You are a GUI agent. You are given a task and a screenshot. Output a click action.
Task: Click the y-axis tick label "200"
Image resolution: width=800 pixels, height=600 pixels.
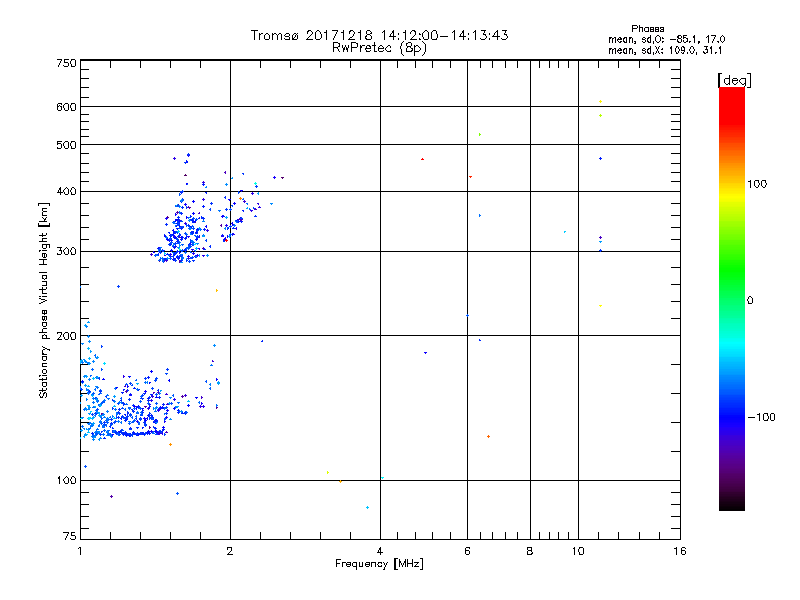click(66, 336)
